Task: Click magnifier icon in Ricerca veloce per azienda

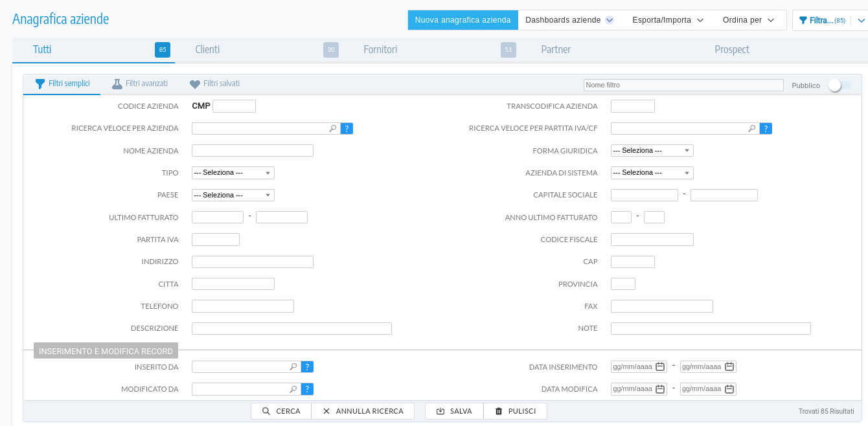Action: [x=333, y=129]
